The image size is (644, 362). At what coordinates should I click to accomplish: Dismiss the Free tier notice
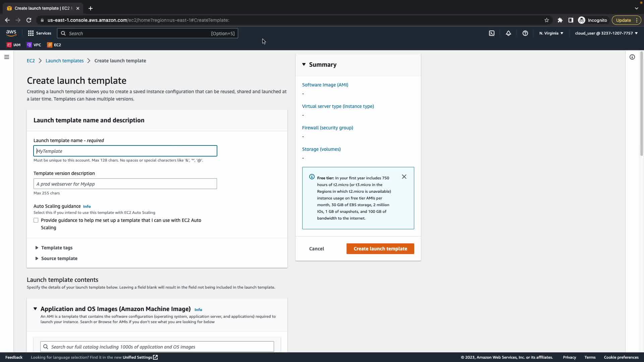point(404,177)
